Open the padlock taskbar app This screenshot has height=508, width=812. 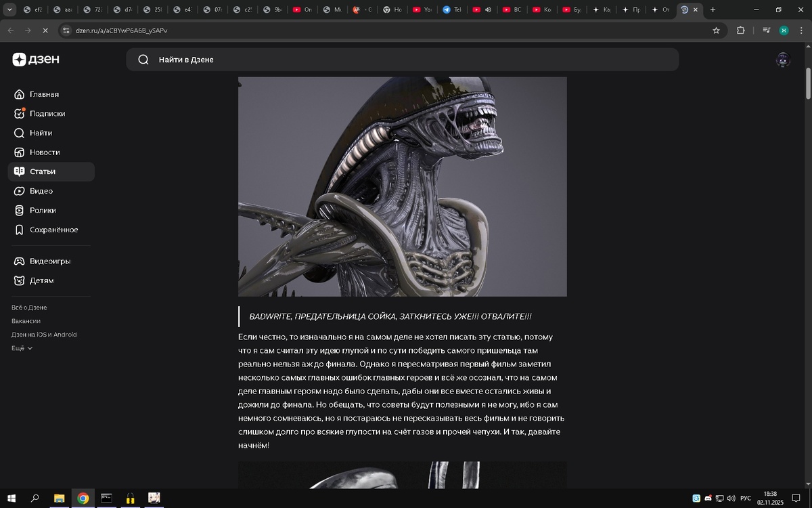click(x=130, y=498)
